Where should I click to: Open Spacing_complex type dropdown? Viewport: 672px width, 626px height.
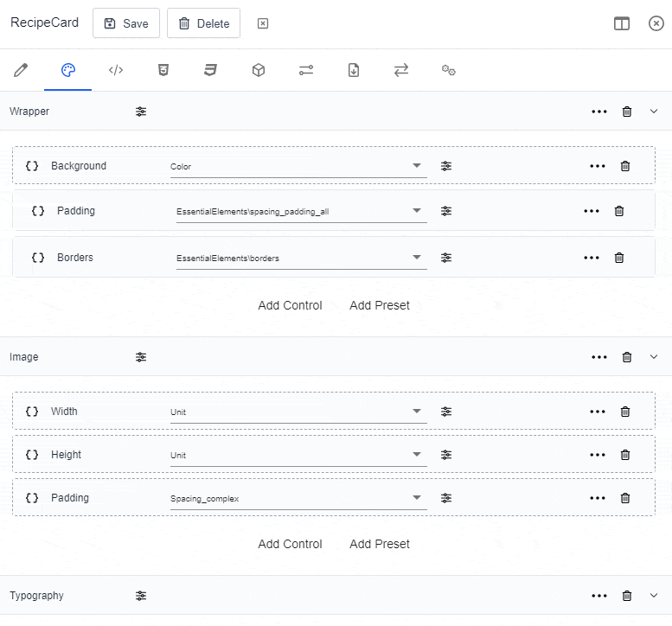coord(298,498)
